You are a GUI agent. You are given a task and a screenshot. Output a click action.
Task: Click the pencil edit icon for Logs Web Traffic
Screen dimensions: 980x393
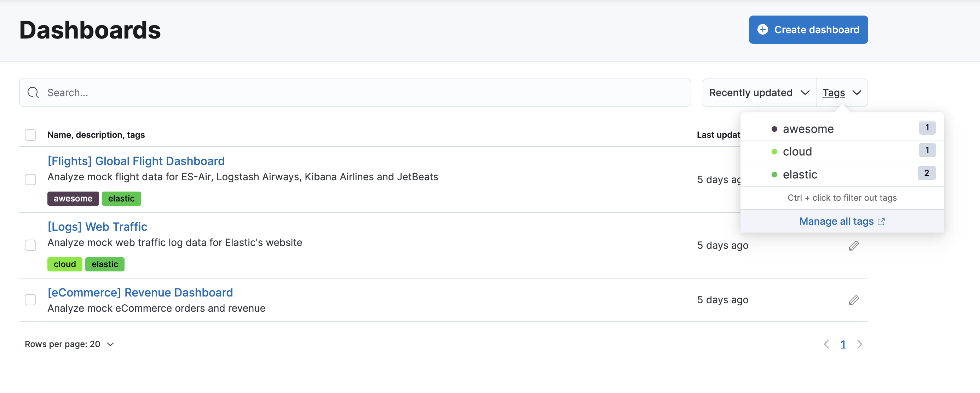[854, 246]
